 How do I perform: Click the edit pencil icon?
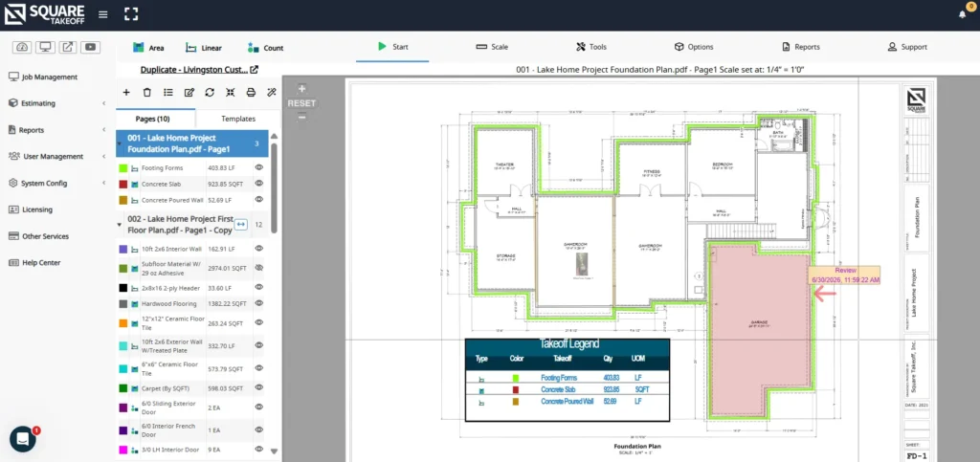(x=189, y=93)
